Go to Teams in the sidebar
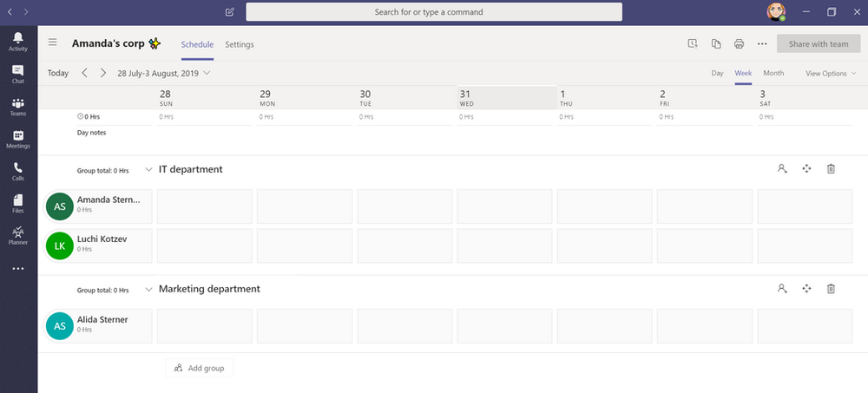Image resolution: width=868 pixels, height=393 pixels. click(17, 107)
